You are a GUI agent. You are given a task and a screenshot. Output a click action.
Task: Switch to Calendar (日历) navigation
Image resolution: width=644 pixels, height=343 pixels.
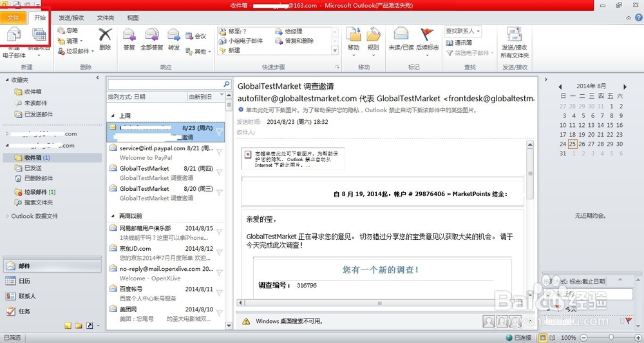[x=52, y=281]
